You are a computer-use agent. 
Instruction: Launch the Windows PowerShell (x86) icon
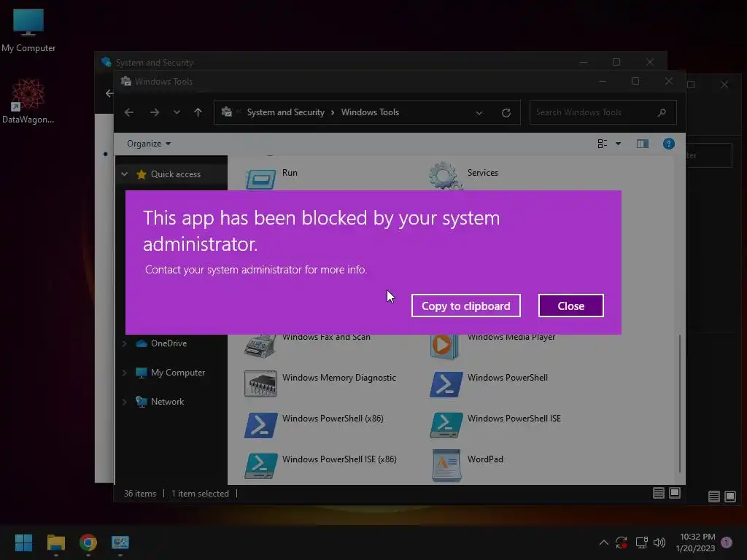click(260, 425)
